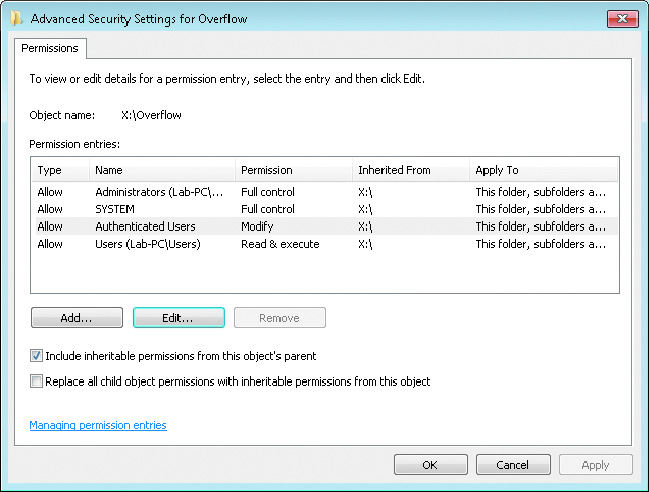
Task: Click Full control in the SYSTEM row
Action: [268, 209]
